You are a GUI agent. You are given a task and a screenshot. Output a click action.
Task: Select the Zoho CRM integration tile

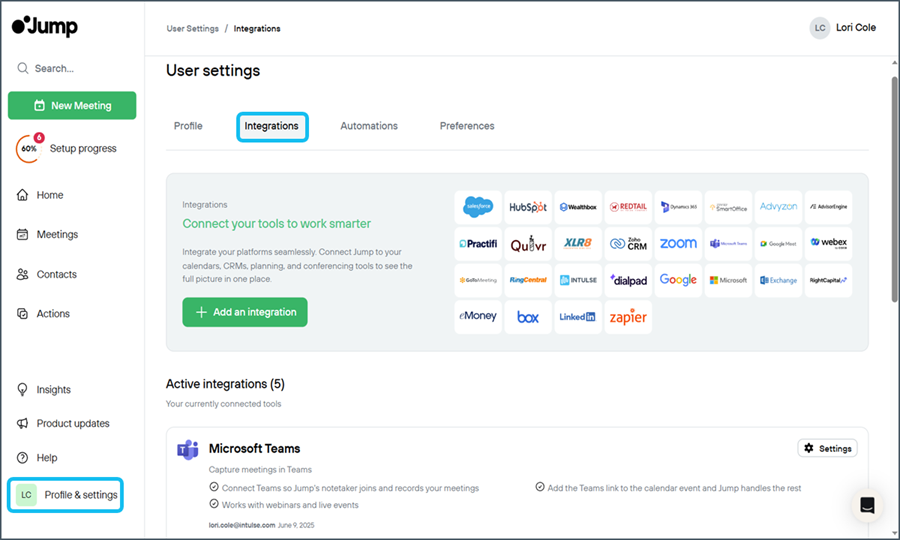coord(628,244)
